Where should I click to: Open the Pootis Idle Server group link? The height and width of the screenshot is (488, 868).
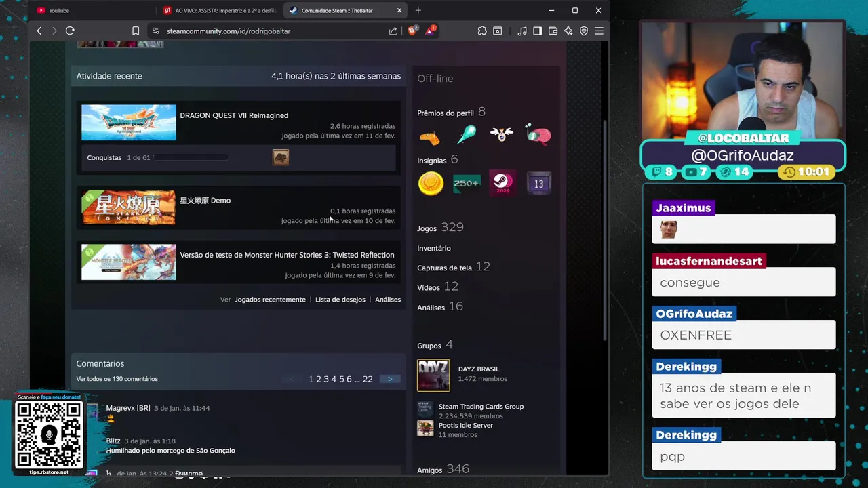point(466,425)
